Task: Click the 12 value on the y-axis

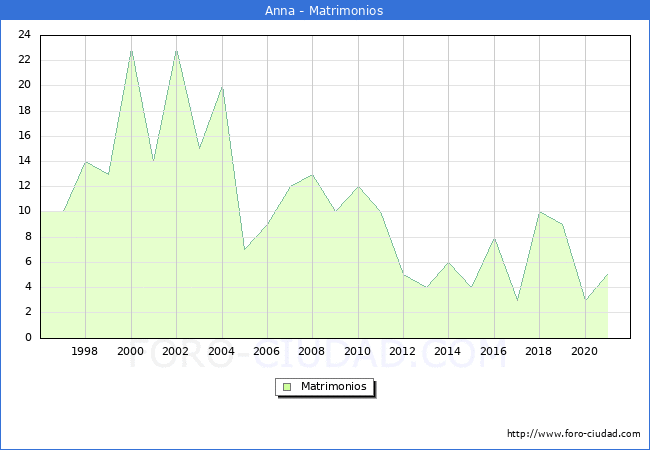Action: (x=26, y=186)
